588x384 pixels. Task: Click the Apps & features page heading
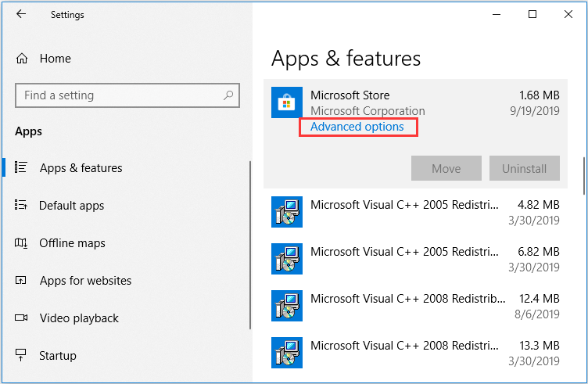[x=346, y=59]
